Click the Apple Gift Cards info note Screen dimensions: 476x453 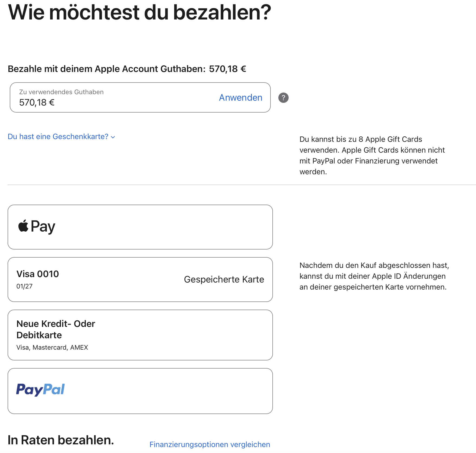372,155
